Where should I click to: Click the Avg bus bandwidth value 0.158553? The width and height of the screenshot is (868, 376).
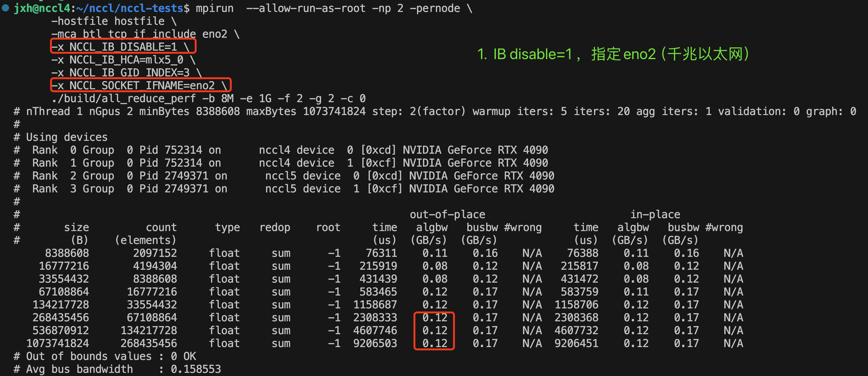pyautogui.click(x=195, y=369)
